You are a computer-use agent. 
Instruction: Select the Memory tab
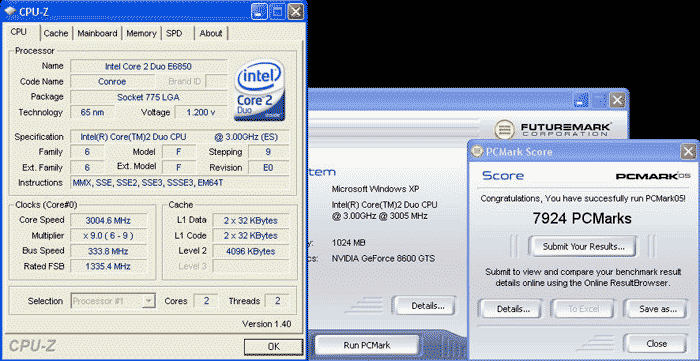point(141,33)
